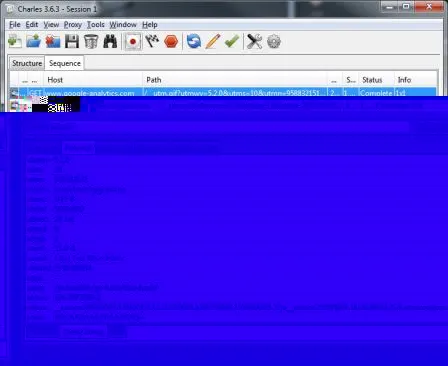The width and height of the screenshot is (448, 366).
Task: Start a new session with toolbar icon
Action: (15, 41)
